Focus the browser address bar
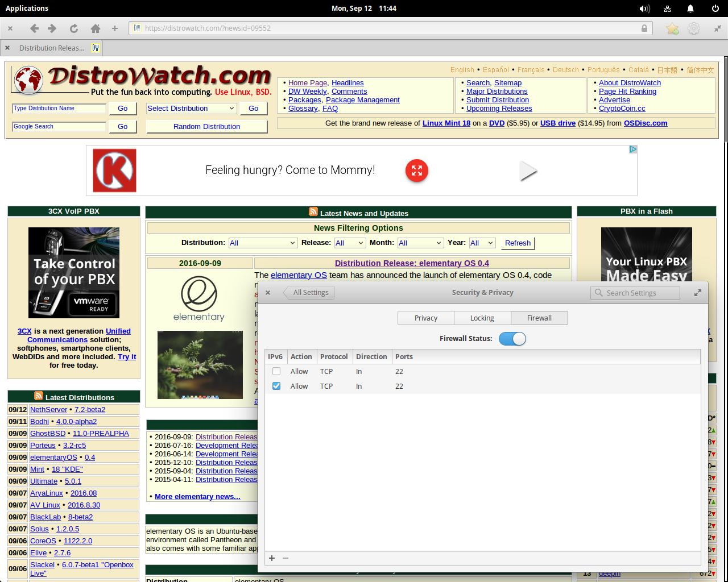This screenshot has width=728, height=582. click(x=390, y=28)
